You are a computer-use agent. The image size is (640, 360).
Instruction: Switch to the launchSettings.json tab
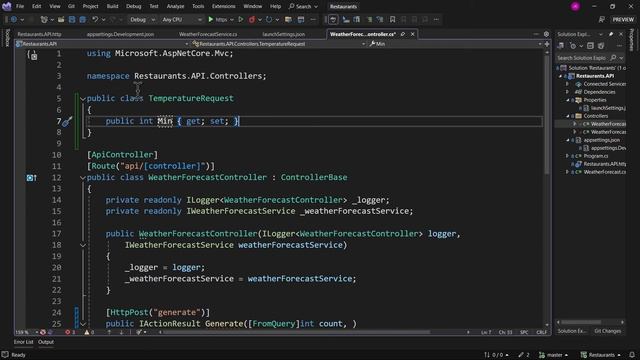coord(284,34)
